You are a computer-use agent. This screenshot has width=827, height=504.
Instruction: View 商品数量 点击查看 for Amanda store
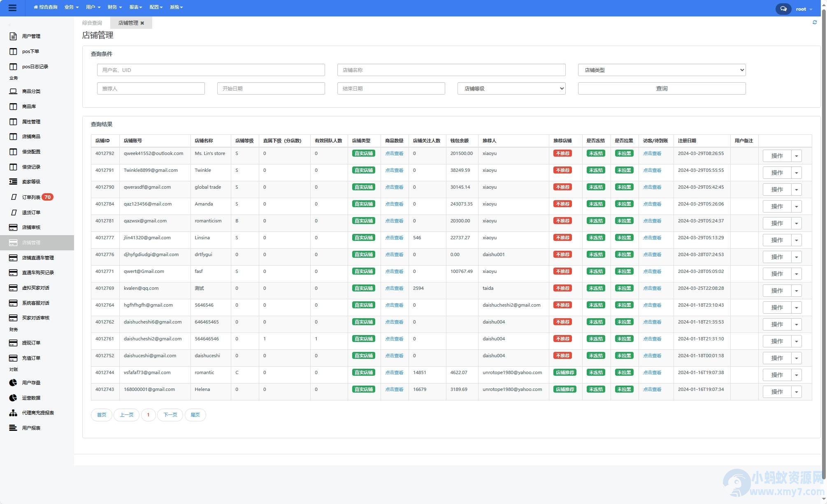pyautogui.click(x=394, y=204)
